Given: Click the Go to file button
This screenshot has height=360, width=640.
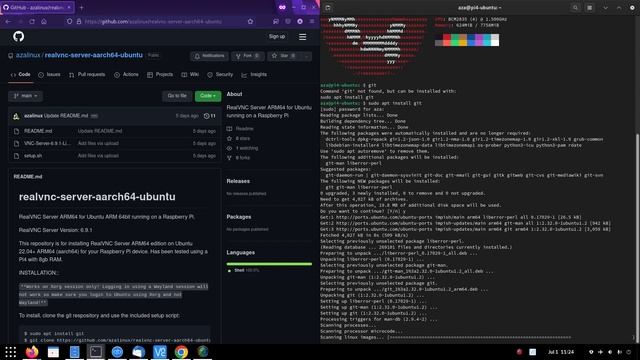Looking at the screenshot, I should [x=177, y=96].
